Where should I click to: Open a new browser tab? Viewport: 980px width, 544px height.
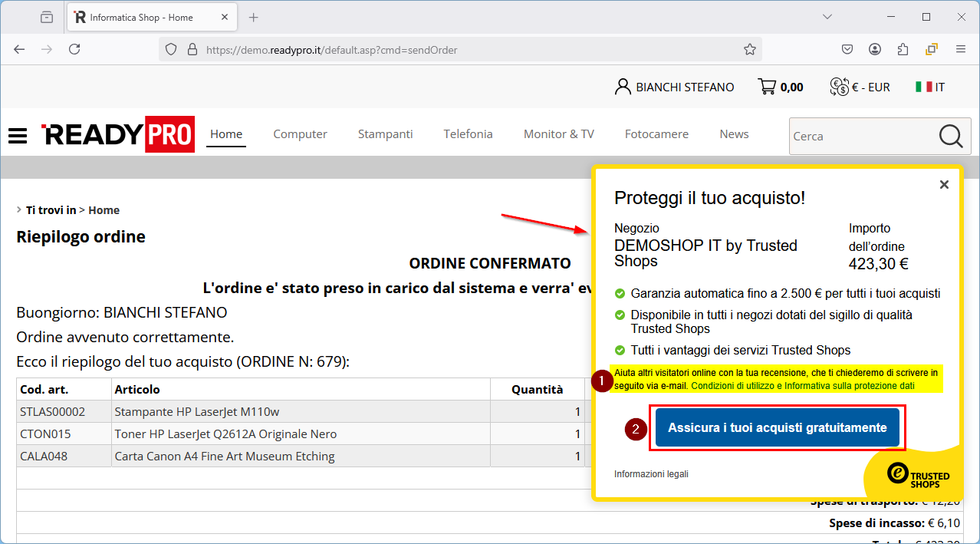tap(254, 17)
